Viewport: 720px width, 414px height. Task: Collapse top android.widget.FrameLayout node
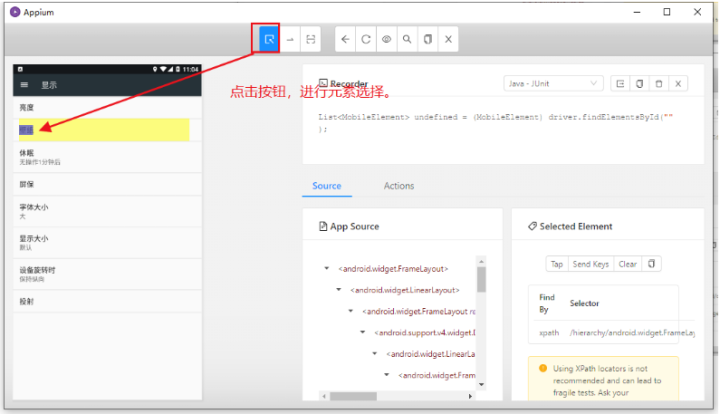point(327,268)
